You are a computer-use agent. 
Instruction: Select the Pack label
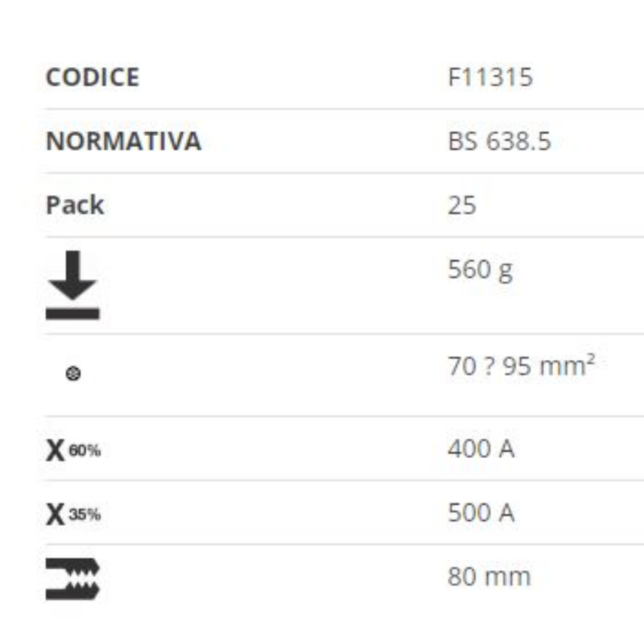(x=74, y=205)
